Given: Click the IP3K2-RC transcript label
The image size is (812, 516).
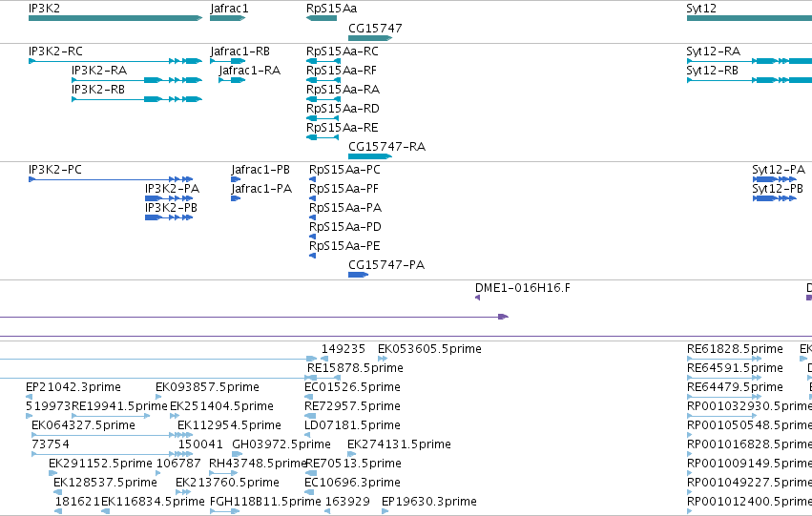Looking at the screenshot, I should coord(55,52).
